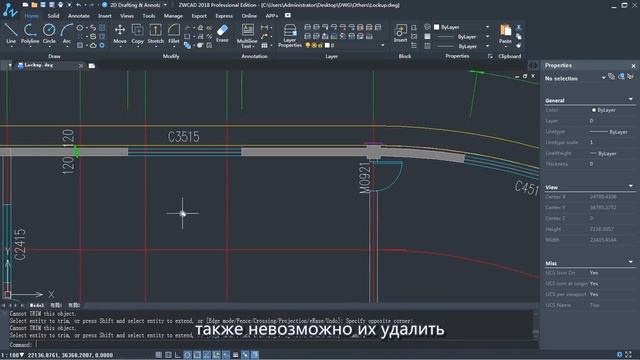Screen dimensions: 640x360
Task: Toggle lineweight display in status bar
Action: point(236,355)
